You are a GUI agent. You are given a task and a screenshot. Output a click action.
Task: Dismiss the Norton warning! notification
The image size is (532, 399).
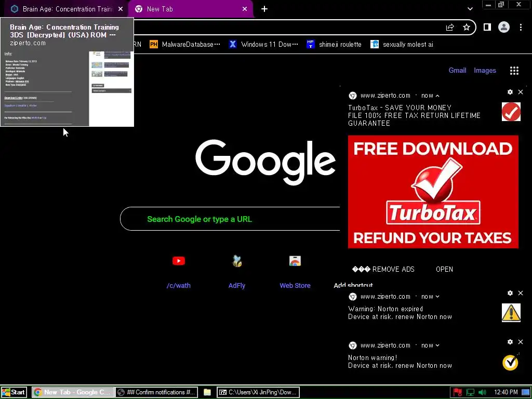point(521,342)
